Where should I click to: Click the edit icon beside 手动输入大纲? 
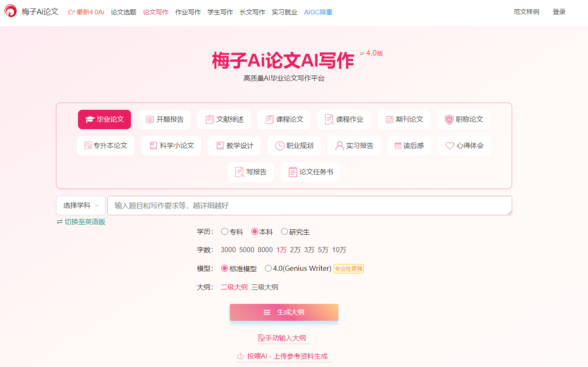(262, 338)
